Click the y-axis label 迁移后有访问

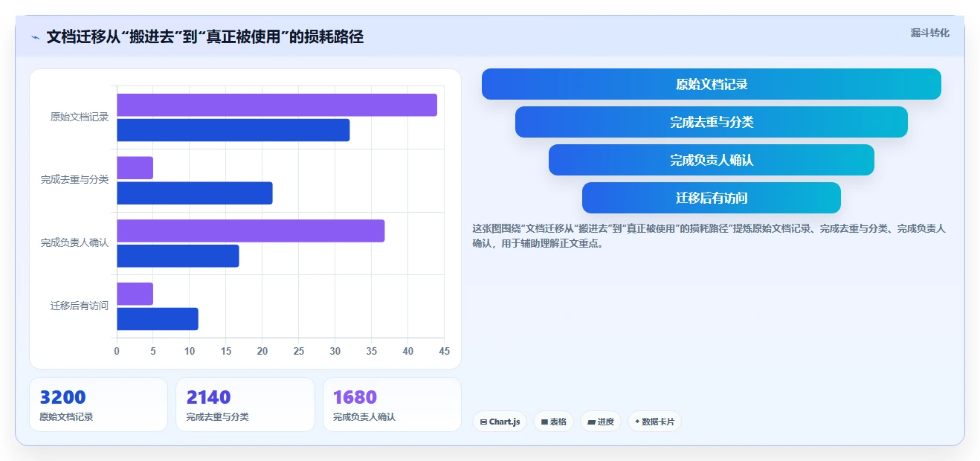point(80,306)
